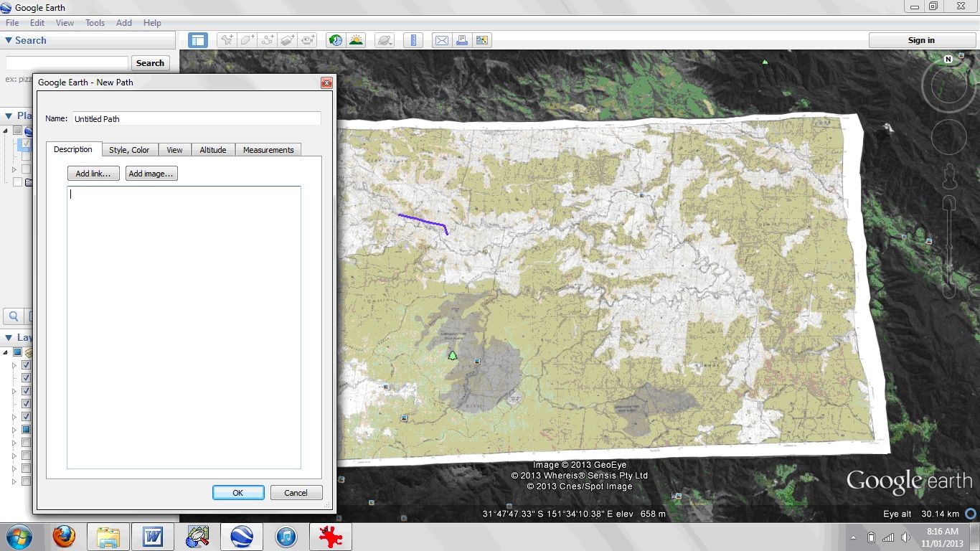Open the Tools menu
Image resolution: width=980 pixels, height=551 pixels.
95,23
